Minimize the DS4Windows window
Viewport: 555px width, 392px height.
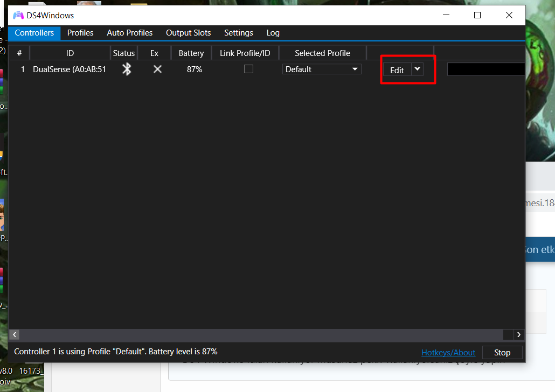pyautogui.click(x=446, y=15)
